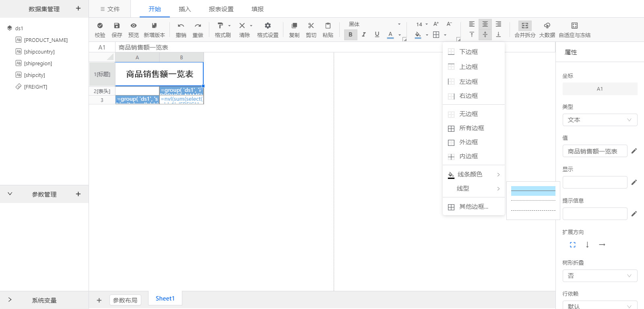Click the 清除 clear icon
Viewport: 644px width, 309px height.
(x=242, y=25)
